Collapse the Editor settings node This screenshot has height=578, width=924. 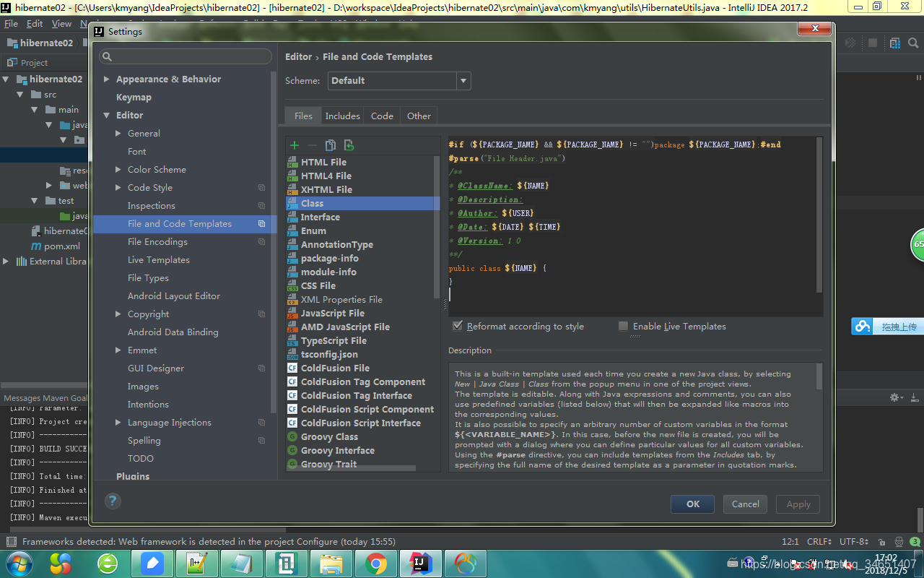107,116
